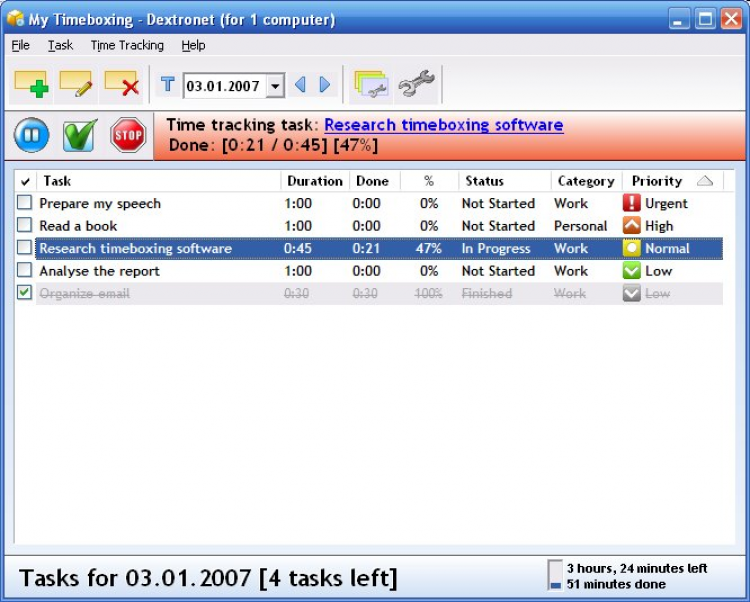
Task: Uncheck the Organize email checkbox
Action: point(24,292)
